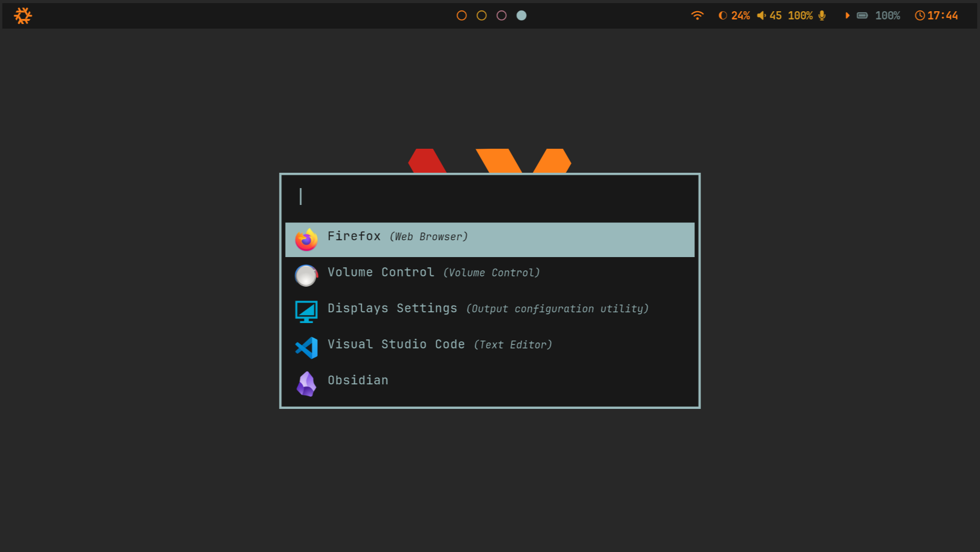Switch to the third workspace circle

click(x=501, y=15)
